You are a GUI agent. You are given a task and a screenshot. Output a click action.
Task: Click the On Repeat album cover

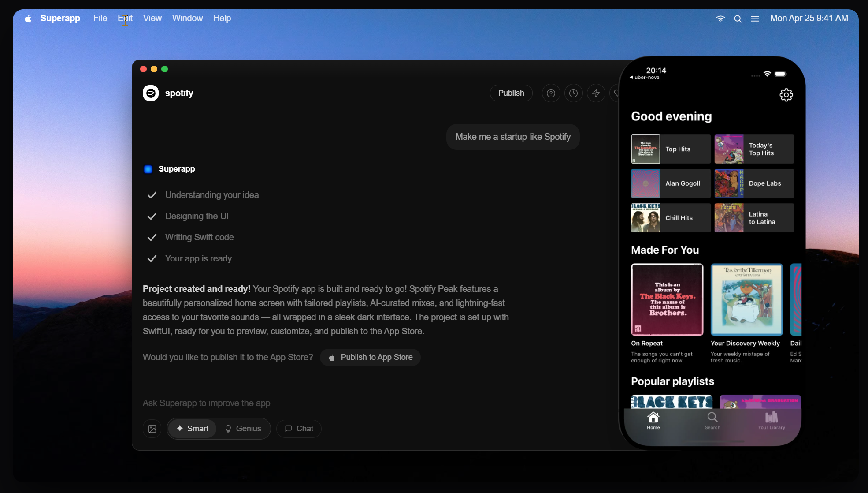667,299
